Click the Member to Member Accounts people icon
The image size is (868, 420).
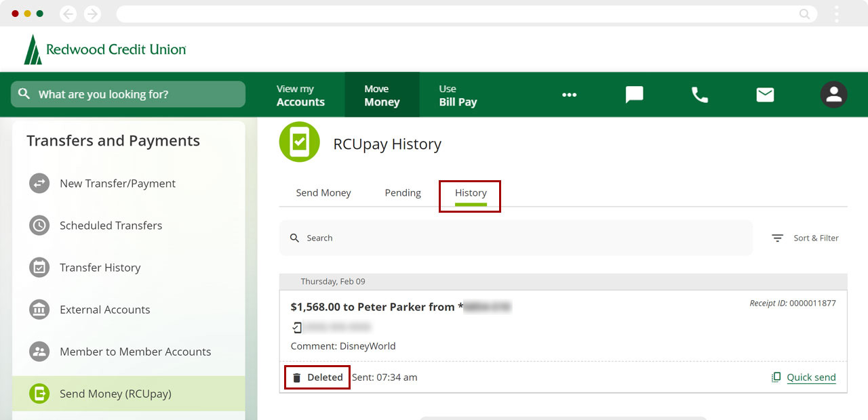(x=39, y=352)
